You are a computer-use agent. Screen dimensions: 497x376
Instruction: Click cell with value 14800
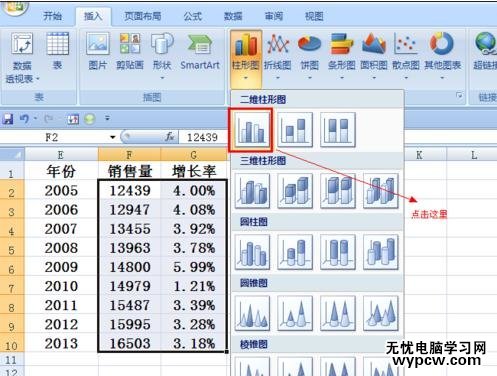pos(130,266)
